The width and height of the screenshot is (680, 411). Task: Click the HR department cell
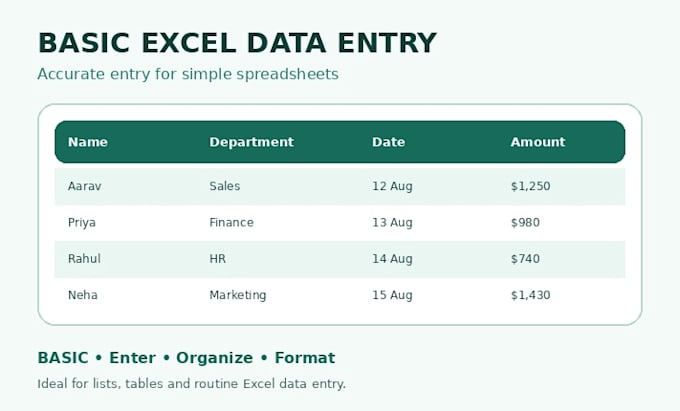click(x=217, y=259)
